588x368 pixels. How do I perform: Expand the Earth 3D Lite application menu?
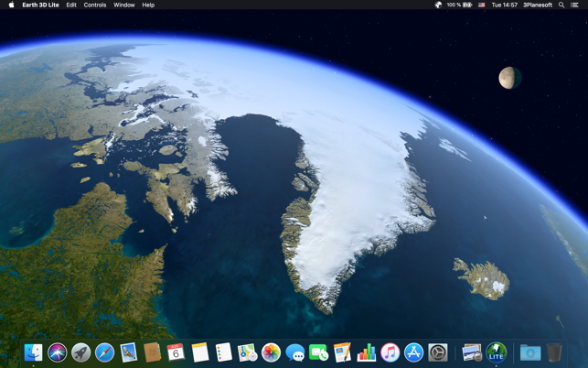point(40,5)
